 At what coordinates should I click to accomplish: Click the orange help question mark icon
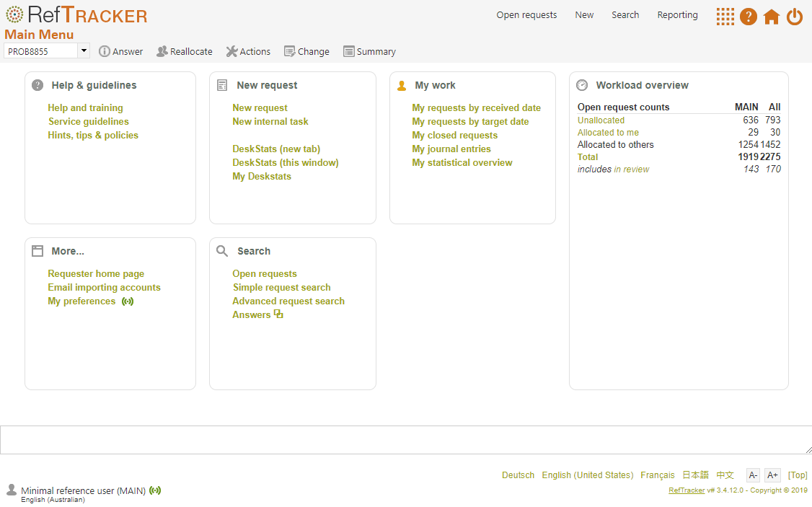click(749, 17)
